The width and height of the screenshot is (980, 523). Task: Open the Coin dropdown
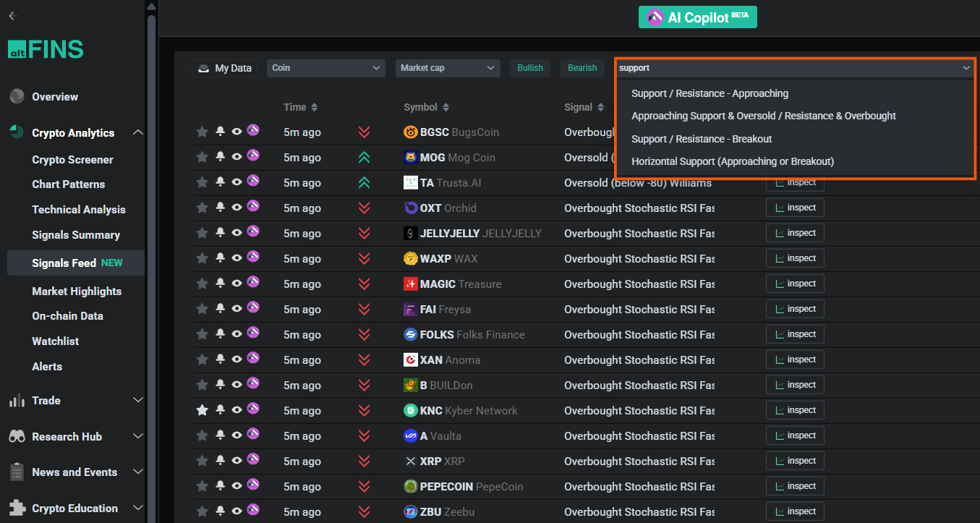pos(325,68)
